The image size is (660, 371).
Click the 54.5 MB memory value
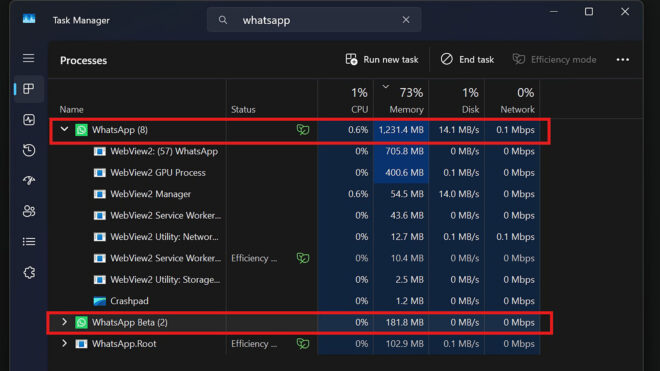pos(407,194)
